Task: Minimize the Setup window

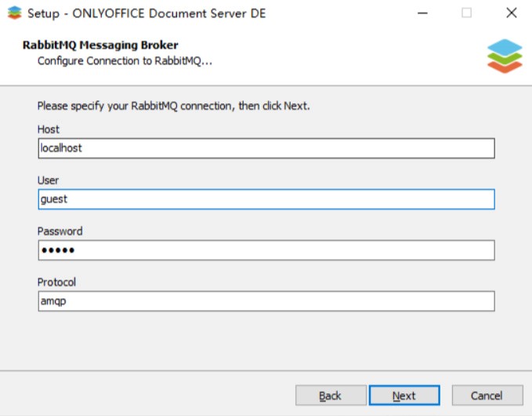Action: (x=422, y=13)
